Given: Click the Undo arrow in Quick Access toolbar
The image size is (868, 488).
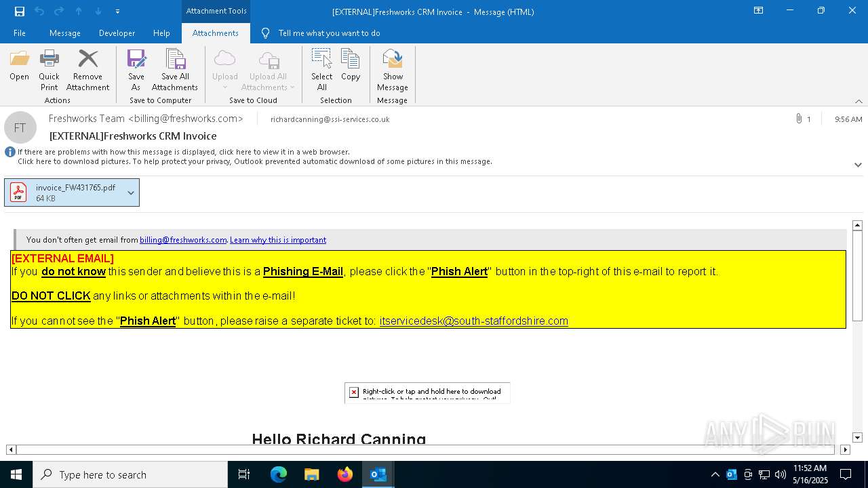Looking at the screenshot, I should click(x=39, y=12).
